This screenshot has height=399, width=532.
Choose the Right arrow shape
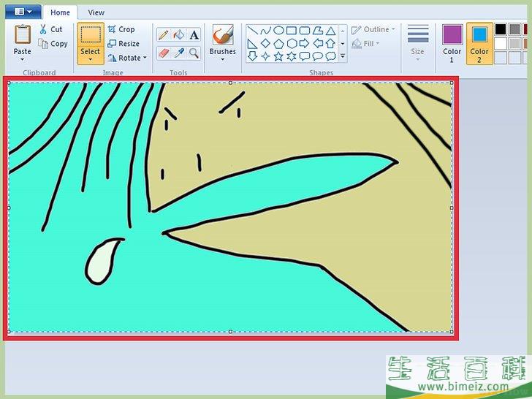point(304,43)
